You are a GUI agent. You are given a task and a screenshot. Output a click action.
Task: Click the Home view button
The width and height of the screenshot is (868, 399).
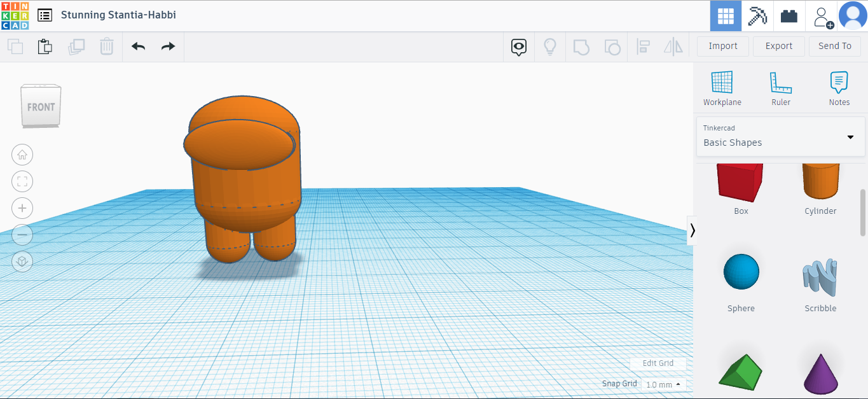pyautogui.click(x=22, y=155)
